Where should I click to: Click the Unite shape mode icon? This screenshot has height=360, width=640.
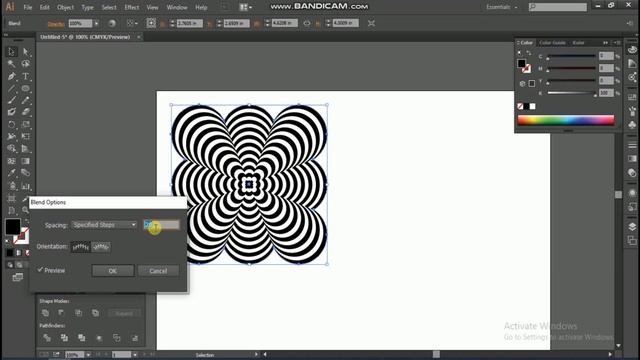45,313
